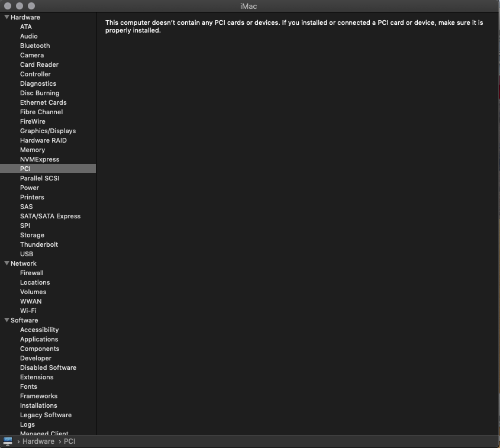This screenshot has height=448, width=500.
Task: Select Components under Software
Action: pyautogui.click(x=40, y=349)
